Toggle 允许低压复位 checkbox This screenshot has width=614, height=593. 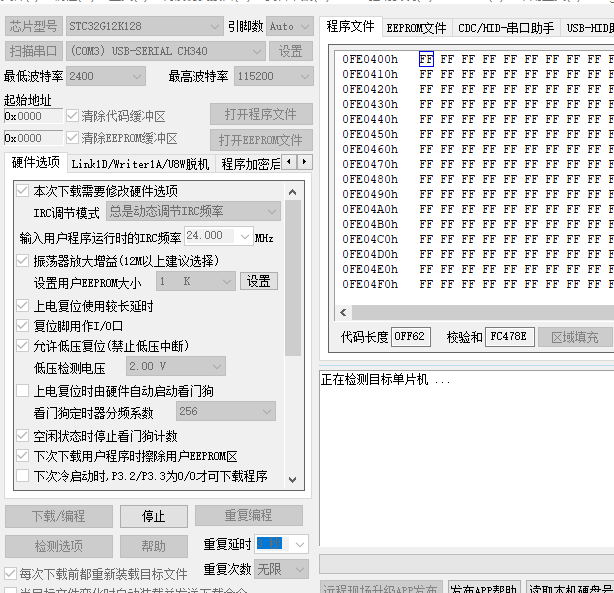(22, 345)
